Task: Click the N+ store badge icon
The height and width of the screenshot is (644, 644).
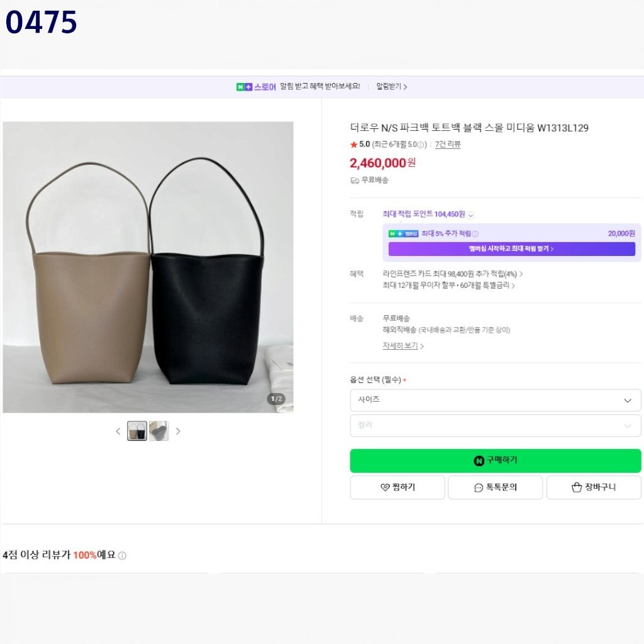Action: pyautogui.click(x=244, y=87)
